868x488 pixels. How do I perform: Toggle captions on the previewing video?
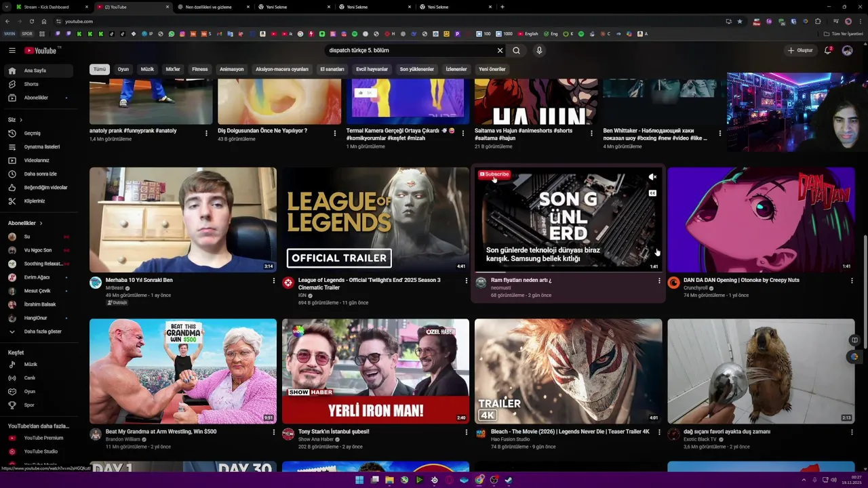[652, 193]
